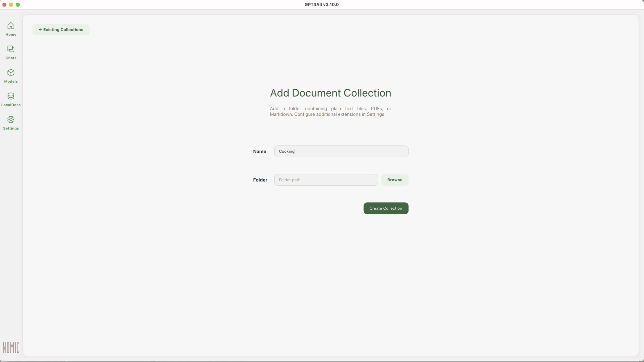
Task: Open the Chats sidebar icon
Action: click(x=11, y=49)
